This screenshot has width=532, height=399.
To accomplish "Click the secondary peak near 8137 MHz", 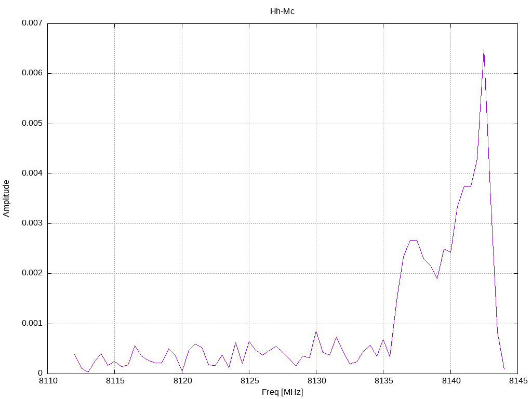I will click(413, 240).
